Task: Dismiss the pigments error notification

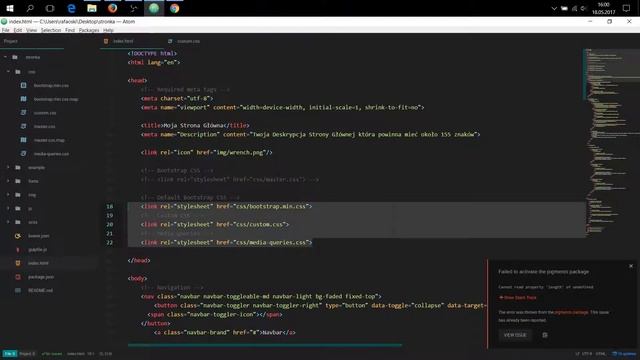Action: 631,266
